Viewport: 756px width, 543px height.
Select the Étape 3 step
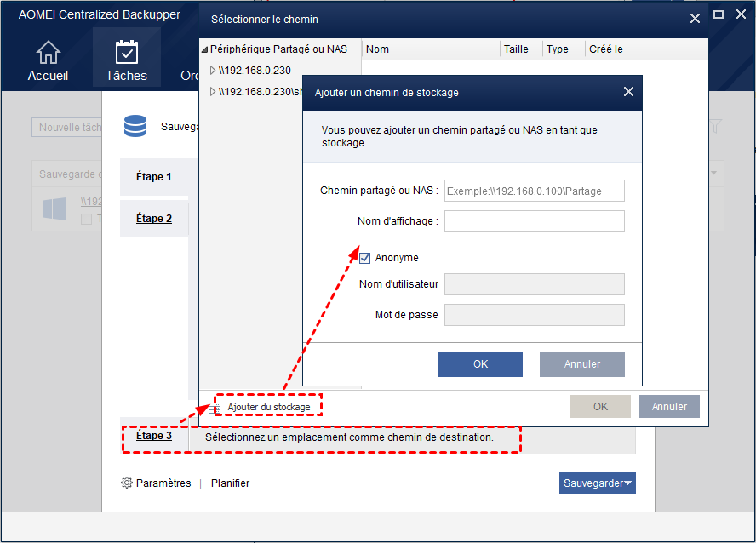(x=154, y=436)
